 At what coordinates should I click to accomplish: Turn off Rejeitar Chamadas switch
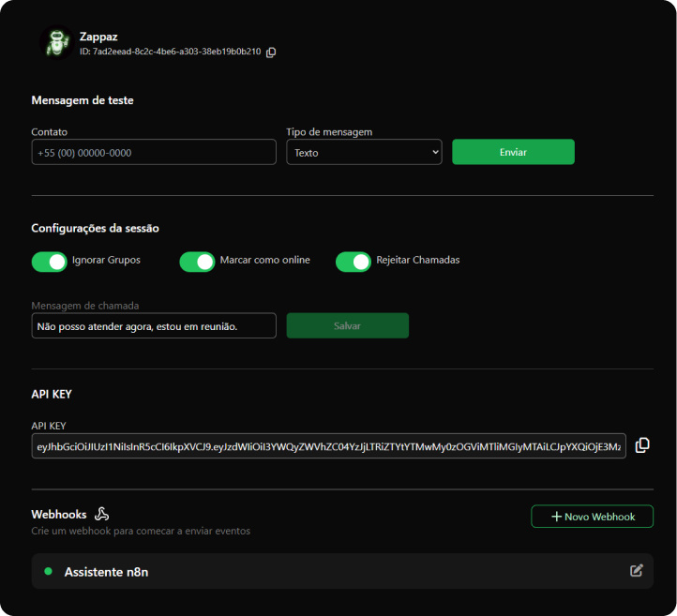(354, 262)
